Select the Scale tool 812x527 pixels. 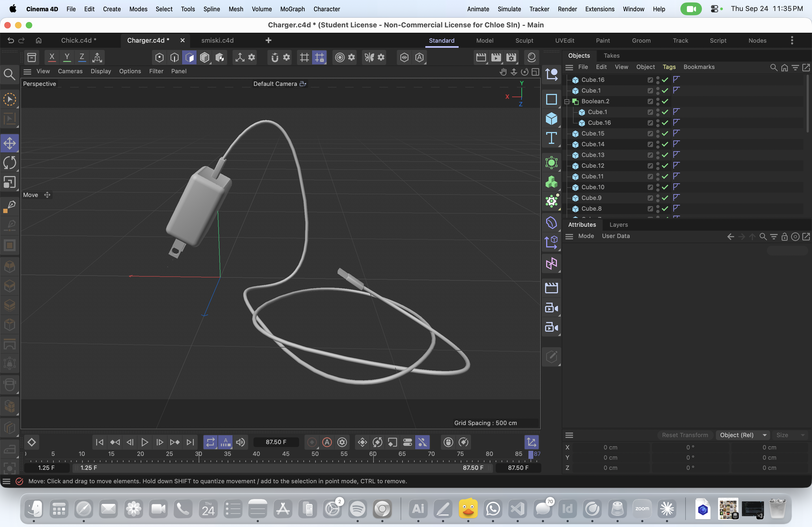(x=10, y=182)
